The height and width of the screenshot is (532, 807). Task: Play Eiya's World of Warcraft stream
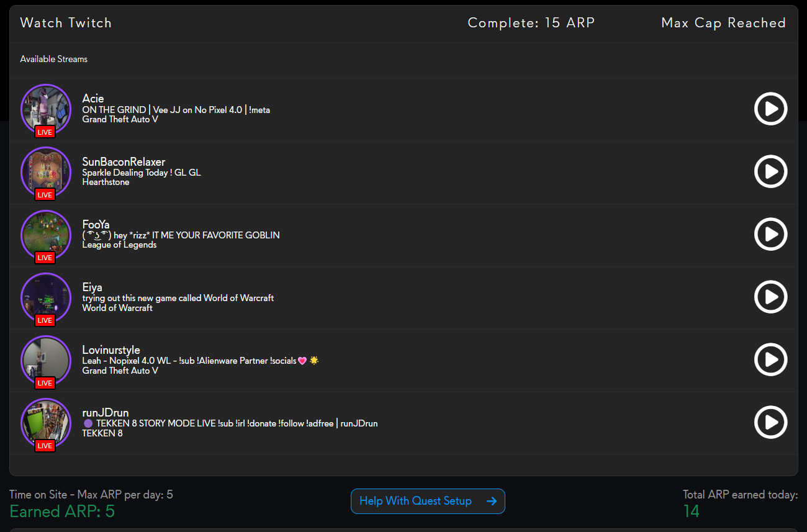tap(770, 297)
